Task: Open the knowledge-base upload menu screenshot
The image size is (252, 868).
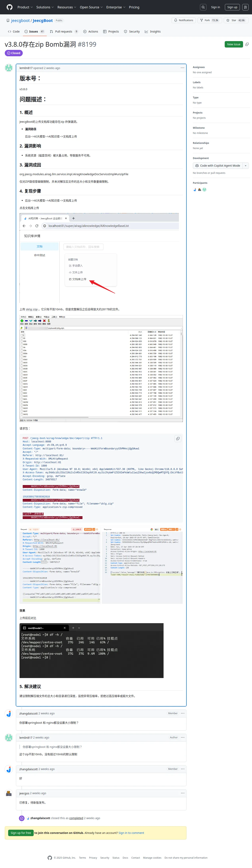Action: click(x=99, y=258)
